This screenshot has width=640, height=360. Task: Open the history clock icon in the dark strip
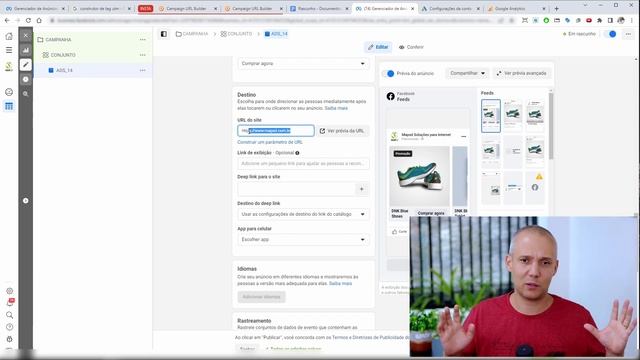tap(26, 79)
